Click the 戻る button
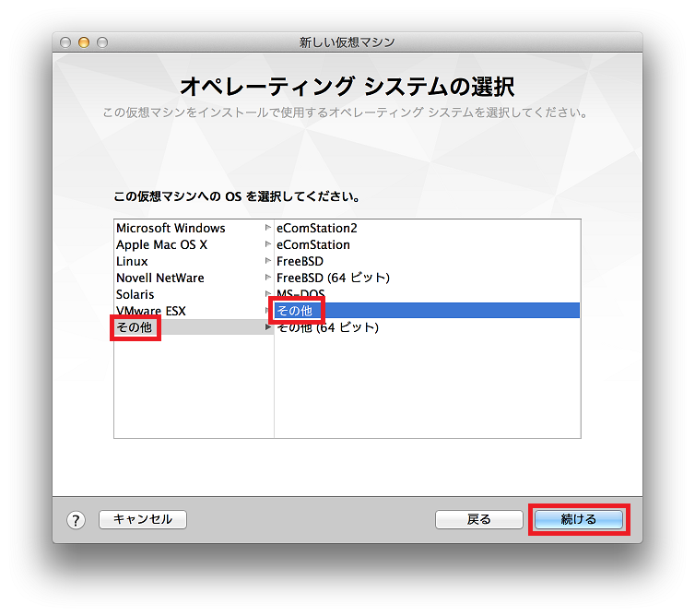Viewport: 695px width, 616px height. [478, 519]
